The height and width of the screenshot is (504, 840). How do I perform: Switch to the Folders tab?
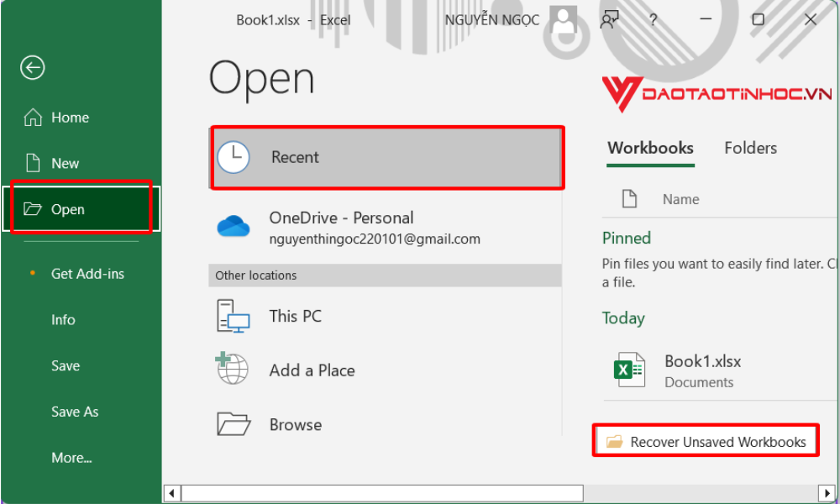click(x=750, y=149)
